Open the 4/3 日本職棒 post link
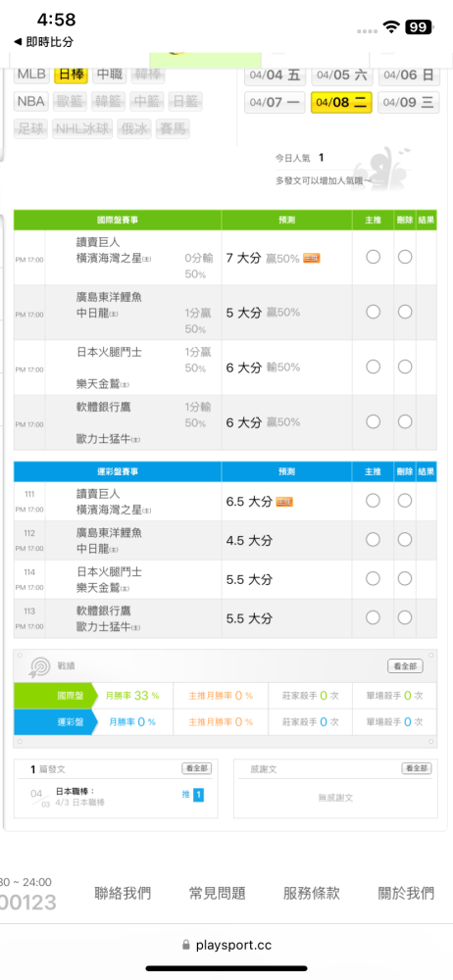 point(80,802)
